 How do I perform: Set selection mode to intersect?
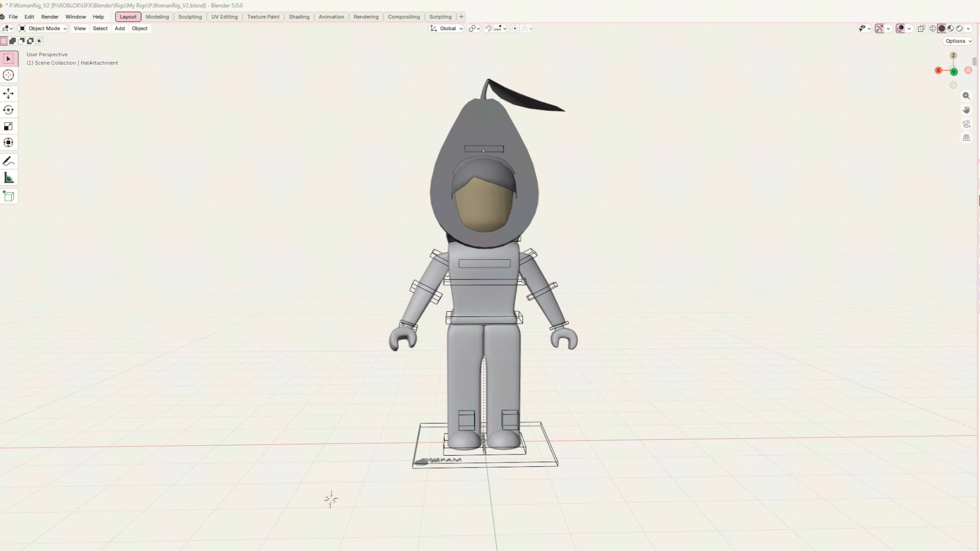39,41
